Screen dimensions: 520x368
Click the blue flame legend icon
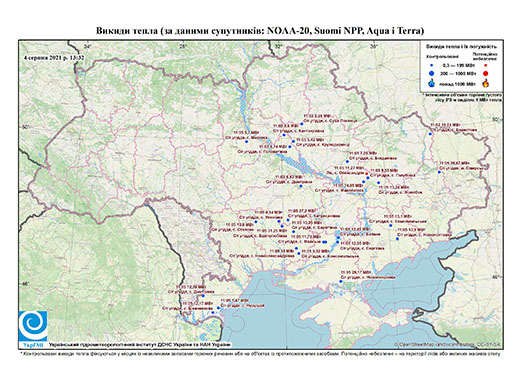point(431,84)
